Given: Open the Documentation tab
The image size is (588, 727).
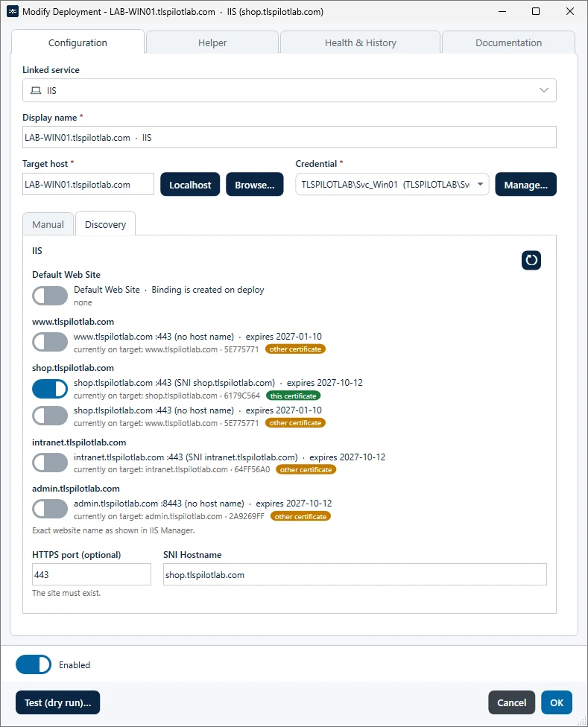Looking at the screenshot, I should click(x=509, y=42).
